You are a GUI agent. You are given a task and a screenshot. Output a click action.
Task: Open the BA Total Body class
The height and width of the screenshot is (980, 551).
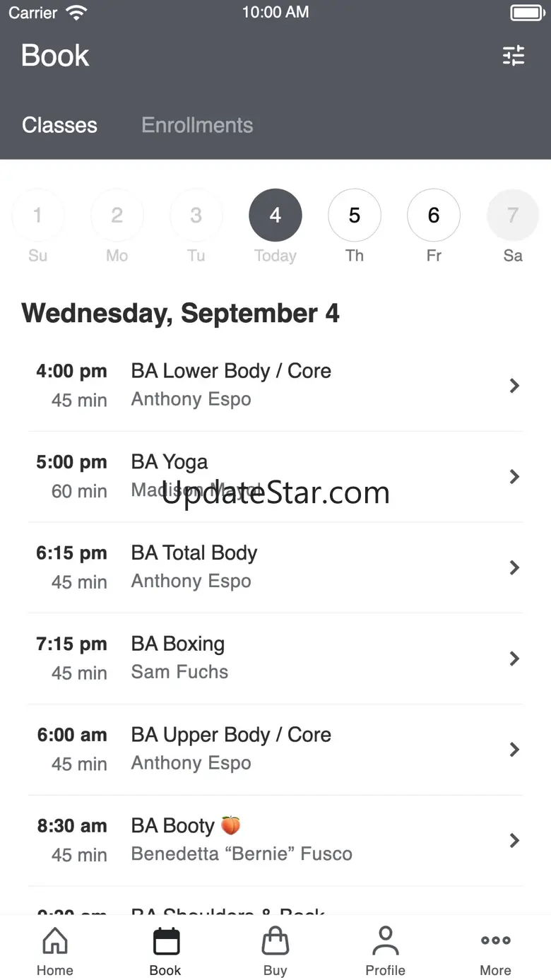275,567
